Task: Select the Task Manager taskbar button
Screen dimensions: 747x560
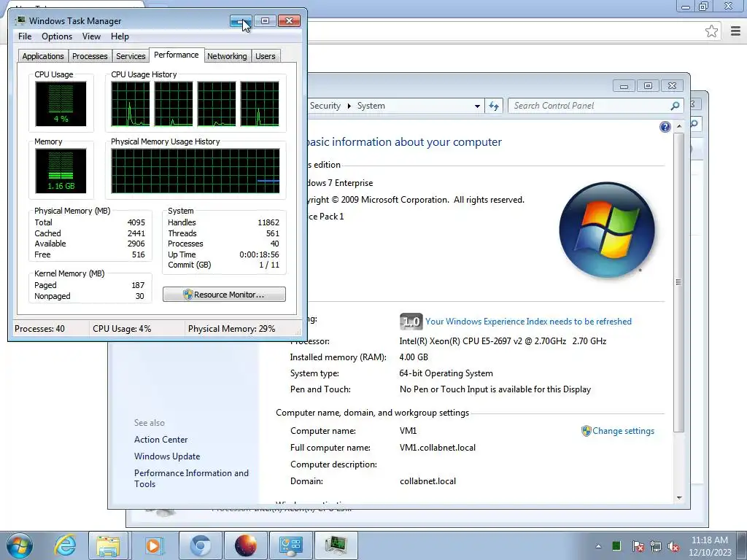Action: click(336, 545)
